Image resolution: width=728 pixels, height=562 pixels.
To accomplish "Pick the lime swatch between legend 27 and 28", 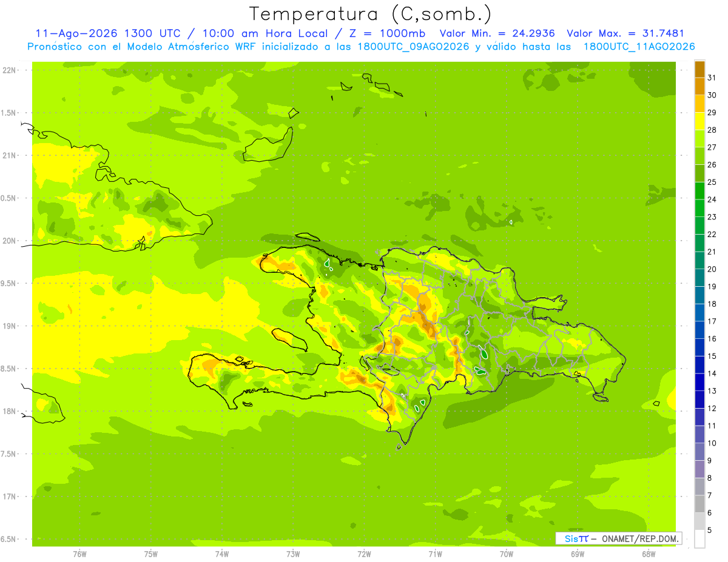I will coord(699,138).
